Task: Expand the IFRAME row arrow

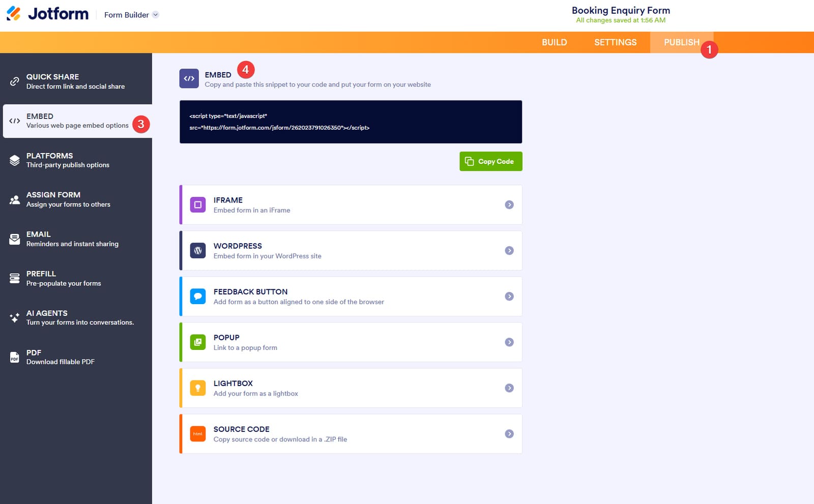Action: (x=509, y=204)
